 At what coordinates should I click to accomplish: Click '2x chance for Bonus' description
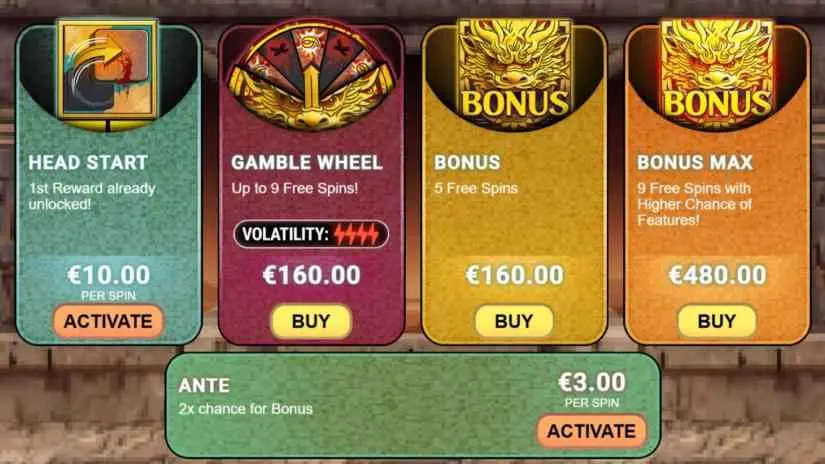point(246,409)
